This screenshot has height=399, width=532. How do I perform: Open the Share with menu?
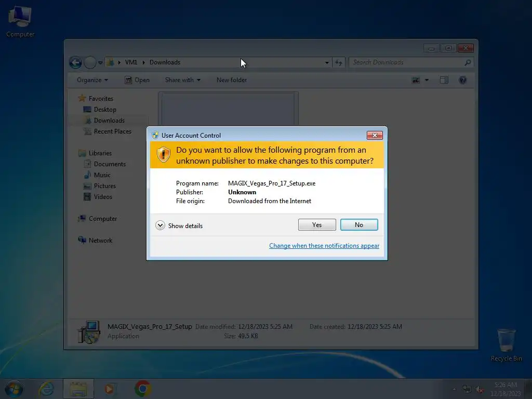click(182, 79)
